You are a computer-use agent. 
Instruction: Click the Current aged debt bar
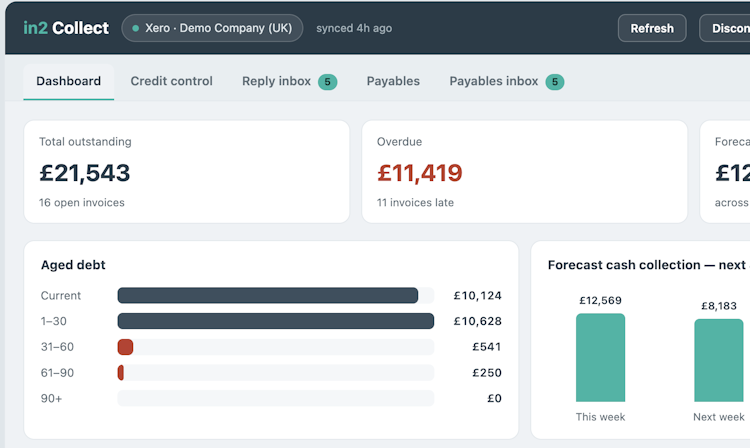pos(268,295)
